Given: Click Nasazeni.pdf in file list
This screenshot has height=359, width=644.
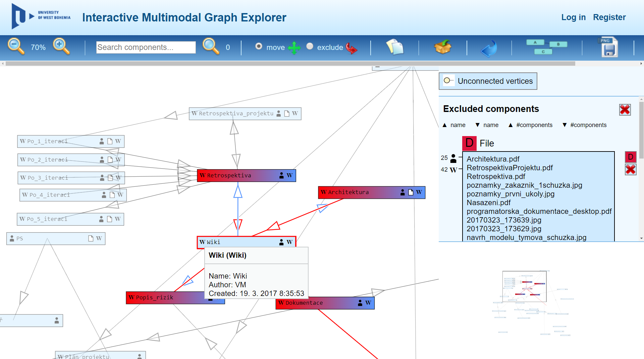Looking at the screenshot, I should [488, 202].
